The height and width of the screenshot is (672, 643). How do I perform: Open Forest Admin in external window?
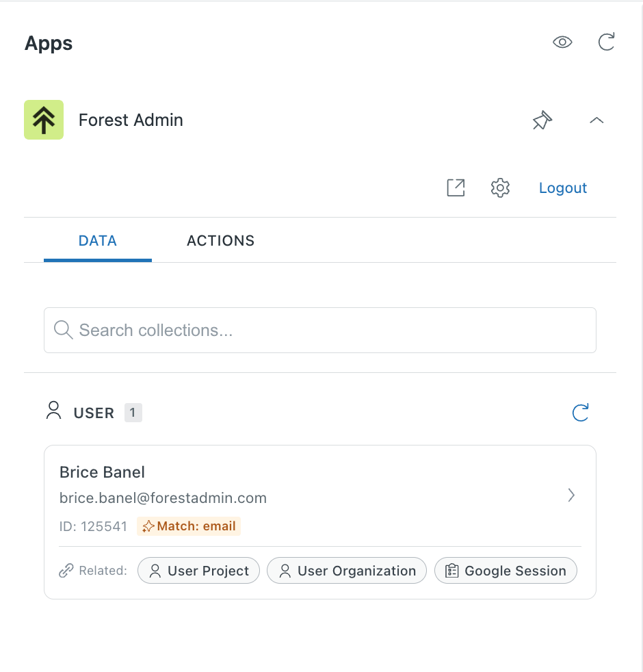pyautogui.click(x=456, y=188)
